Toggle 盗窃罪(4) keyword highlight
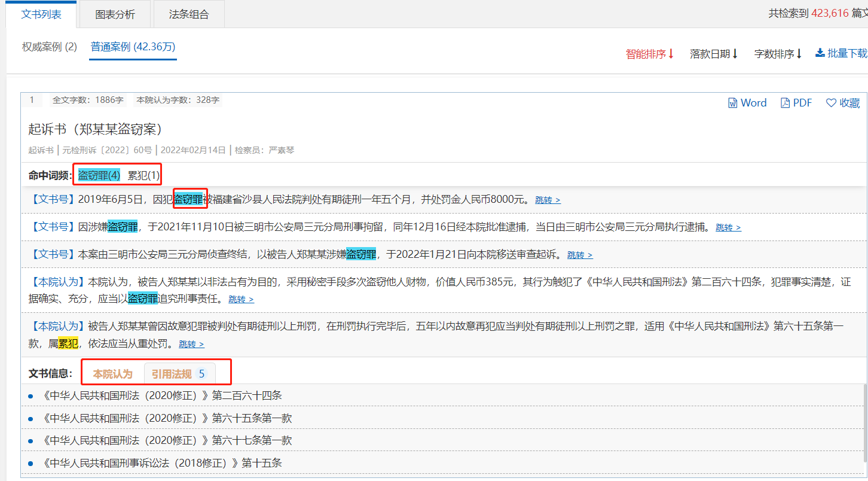The height and width of the screenshot is (481, 868). [x=99, y=175]
